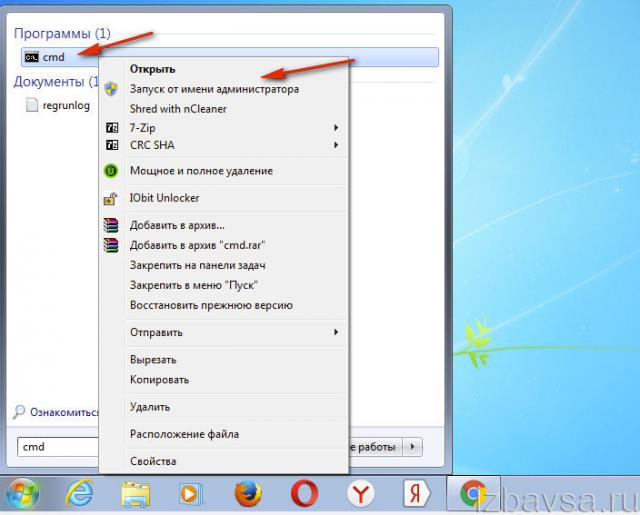Open the File Explorer taskbar icon
Screen dimensions: 640x515
[x=135, y=492]
